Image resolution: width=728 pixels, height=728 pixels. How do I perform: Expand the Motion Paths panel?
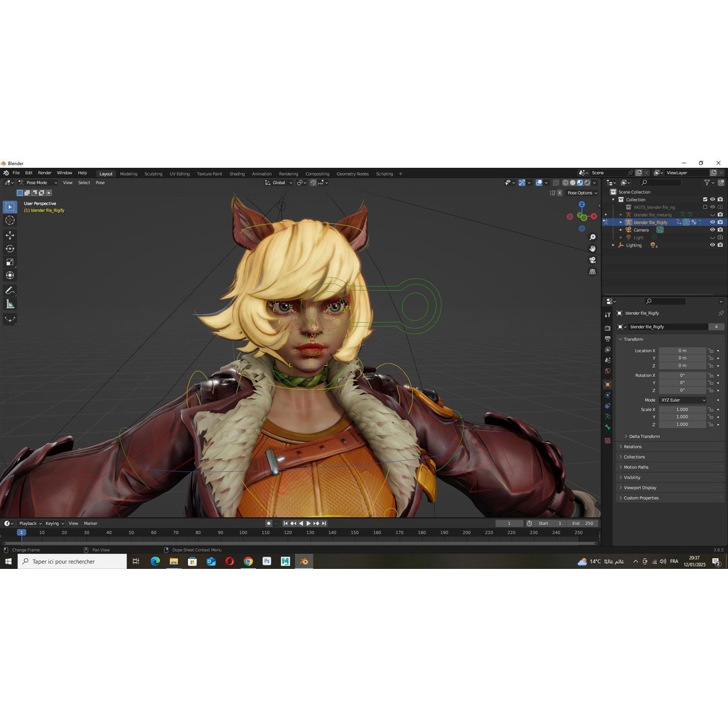pos(620,467)
